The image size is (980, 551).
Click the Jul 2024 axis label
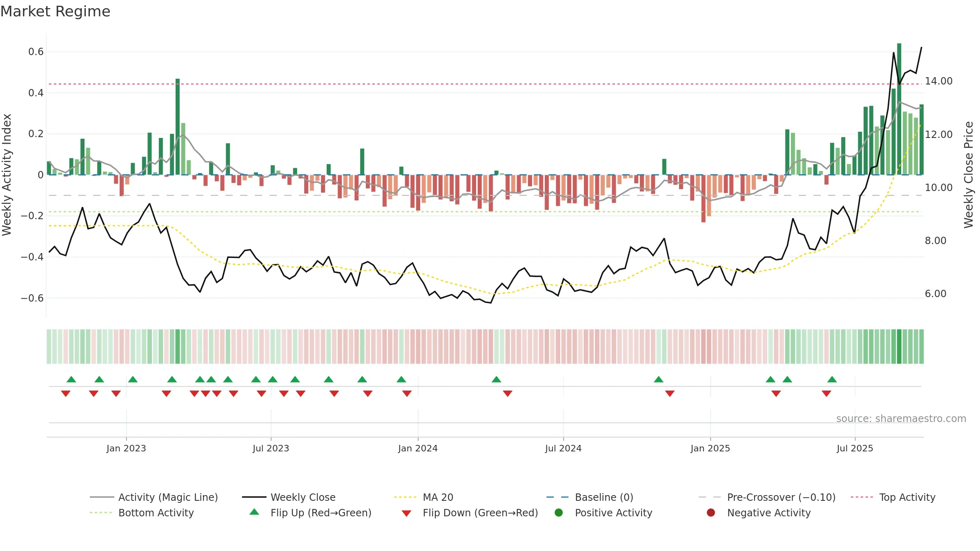[x=563, y=448]
